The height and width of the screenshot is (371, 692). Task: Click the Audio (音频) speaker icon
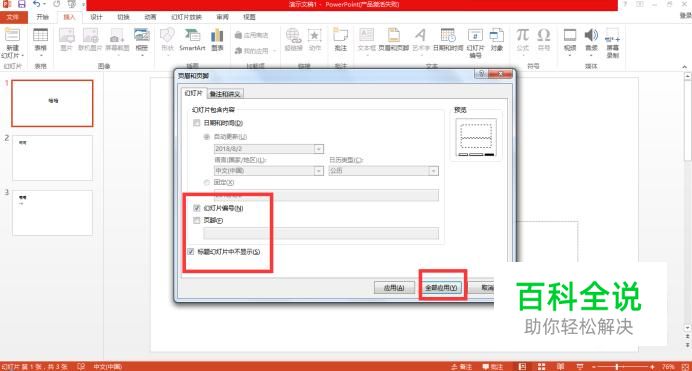[x=591, y=35]
